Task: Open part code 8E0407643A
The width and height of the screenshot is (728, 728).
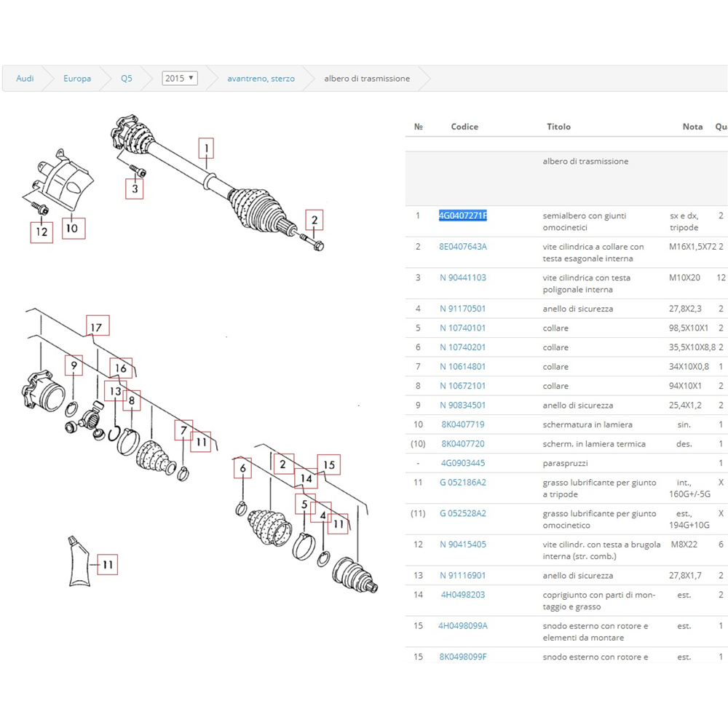Action: 463,247
